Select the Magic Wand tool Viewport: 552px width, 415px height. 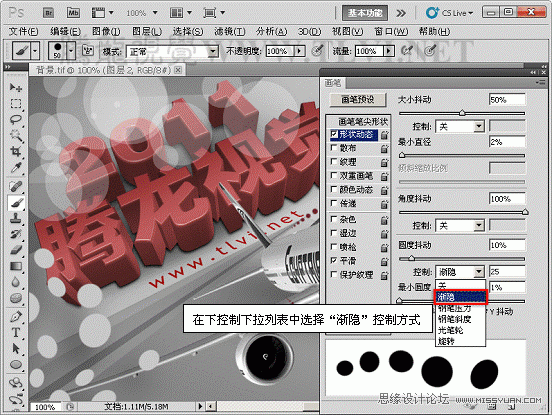click(x=16, y=136)
